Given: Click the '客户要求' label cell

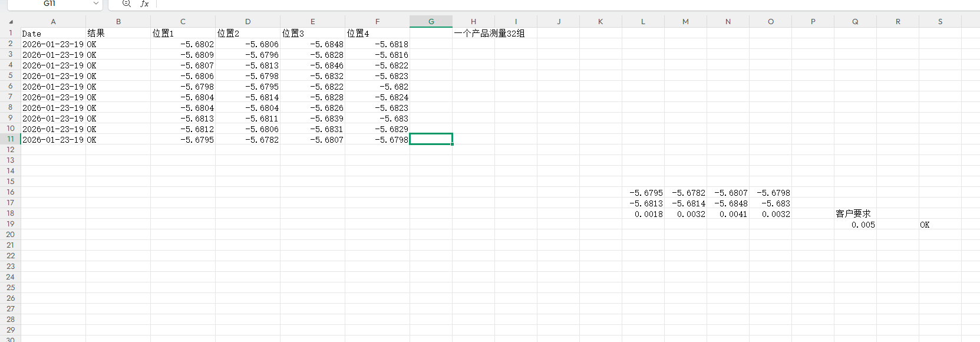Looking at the screenshot, I should click(855, 213).
